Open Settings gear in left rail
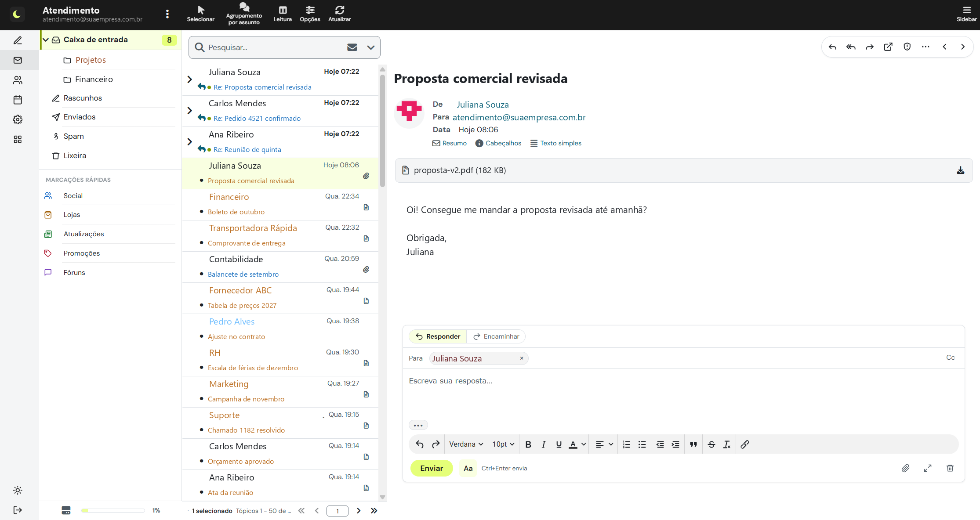The image size is (980, 520). click(18, 119)
